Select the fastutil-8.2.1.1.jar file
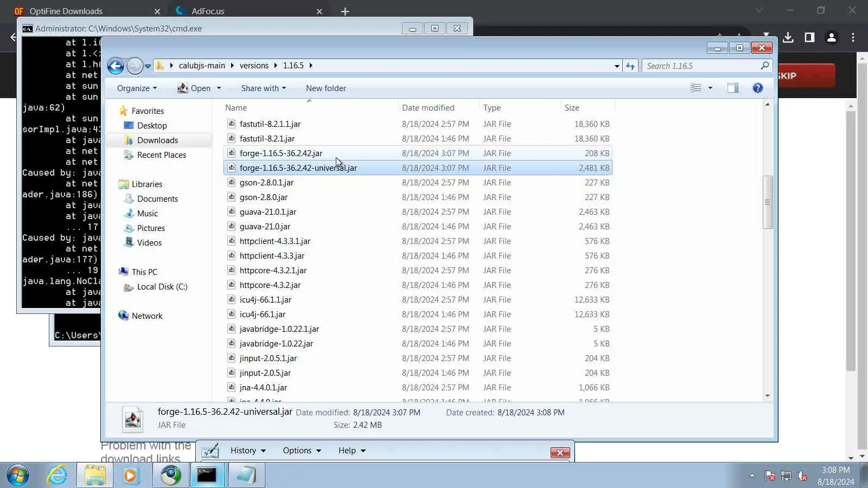 (418, 124)
